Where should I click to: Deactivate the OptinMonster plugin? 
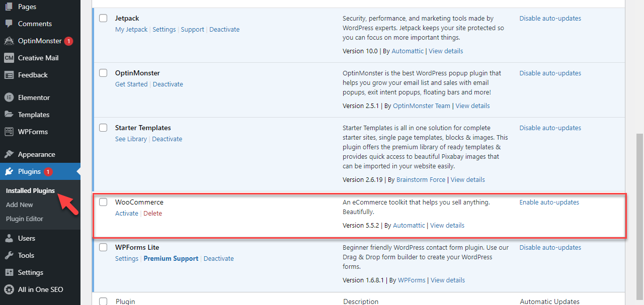168,84
